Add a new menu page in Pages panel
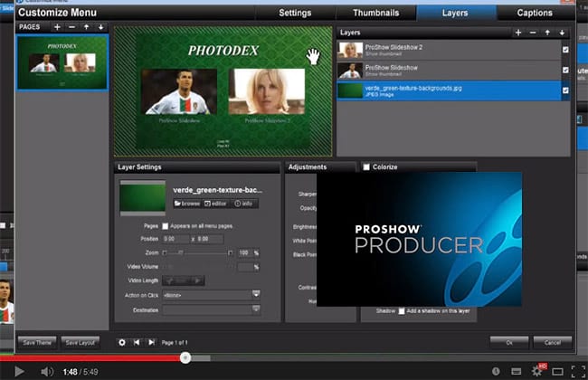This screenshot has width=588, height=380. [57, 27]
